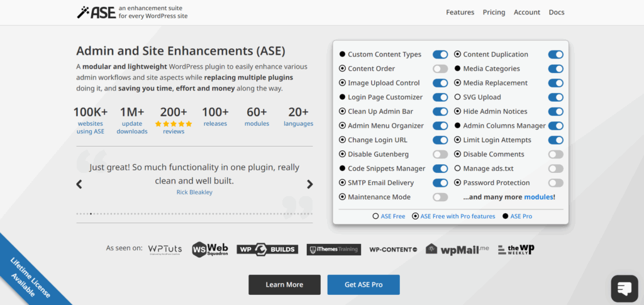The width and height of the screenshot is (644, 305).
Task: Toggle the Admin Columns Manager switch
Action: [556, 126]
